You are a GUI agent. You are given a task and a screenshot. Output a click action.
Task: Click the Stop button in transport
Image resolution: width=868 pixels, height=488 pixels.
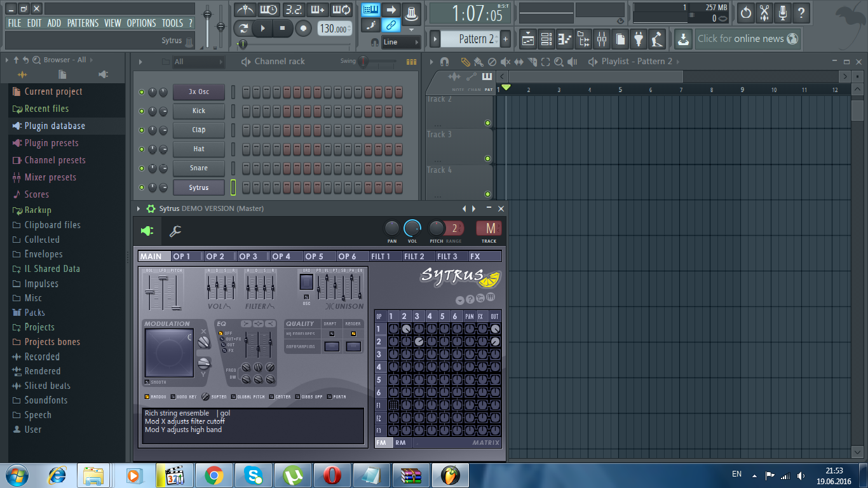(x=283, y=28)
